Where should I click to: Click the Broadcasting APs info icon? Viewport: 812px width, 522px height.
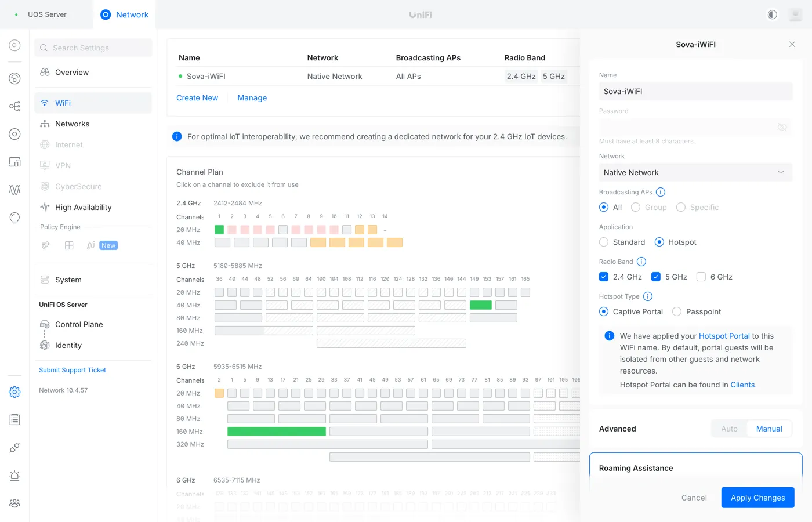[x=661, y=192]
